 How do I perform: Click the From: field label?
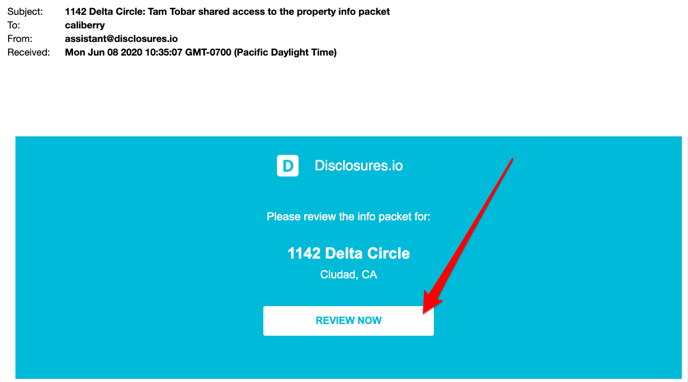20,39
